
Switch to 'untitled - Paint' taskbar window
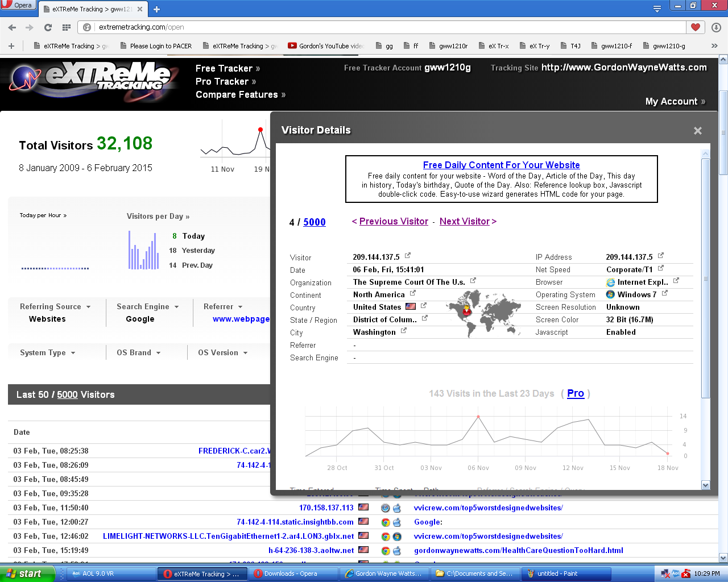point(566,573)
